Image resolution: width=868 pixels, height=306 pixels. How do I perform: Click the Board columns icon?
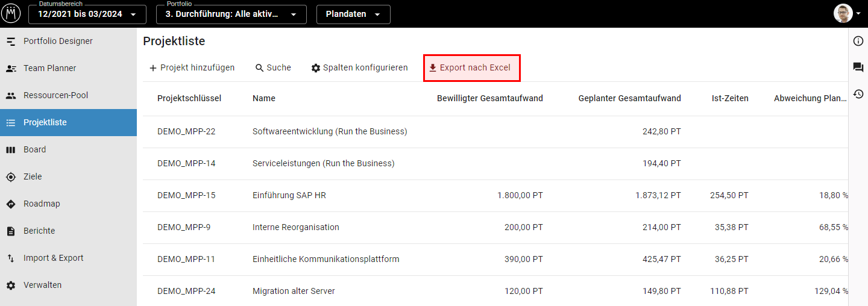(11, 149)
